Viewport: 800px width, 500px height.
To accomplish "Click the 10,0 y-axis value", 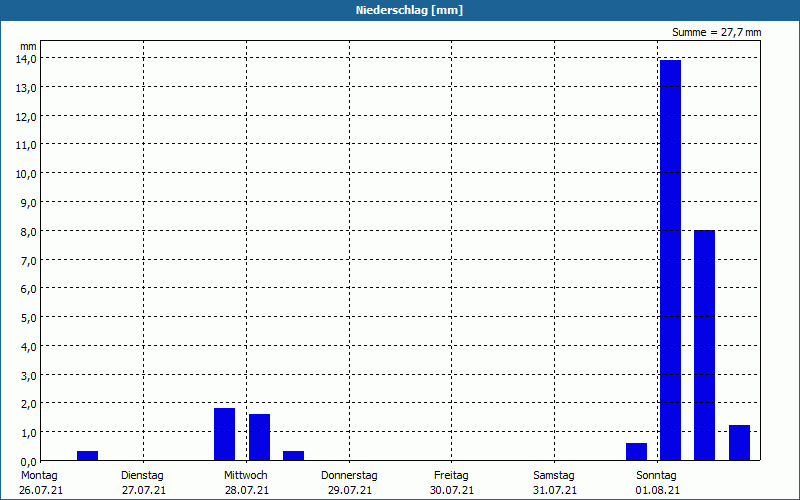I will pyautogui.click(x=26, y=173).
